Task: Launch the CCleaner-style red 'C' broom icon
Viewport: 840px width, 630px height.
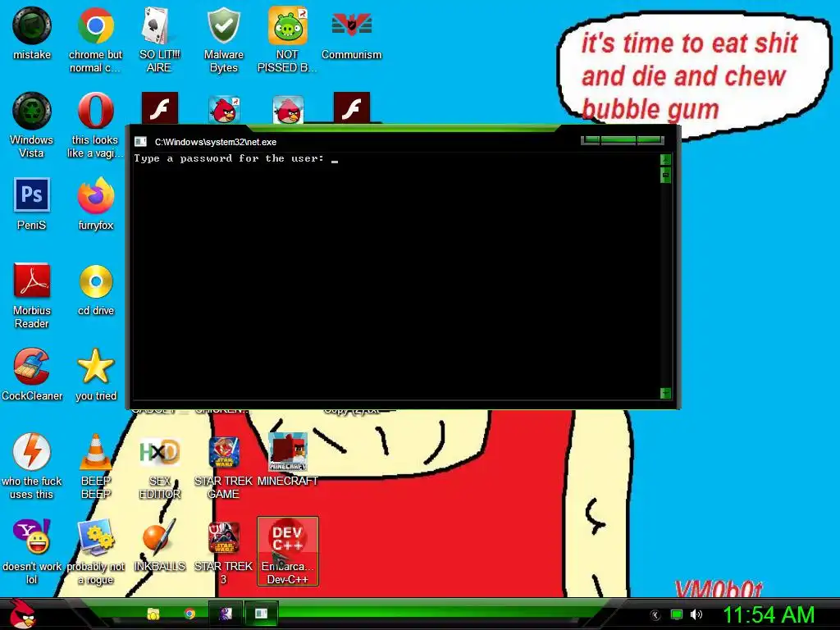Action: [x=32, y=374]
